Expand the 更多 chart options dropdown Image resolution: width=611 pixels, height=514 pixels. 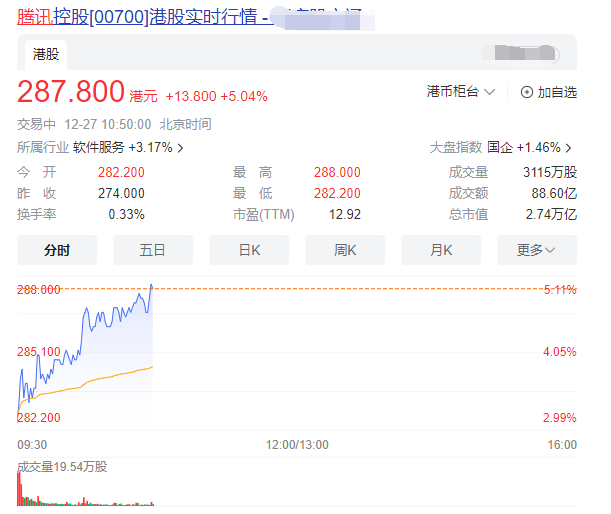coord(537,250)
